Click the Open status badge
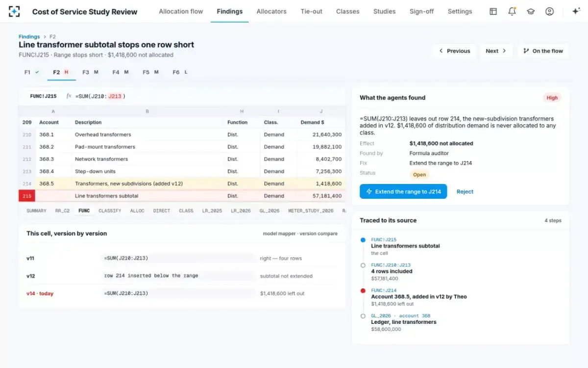This screenshot has height=368, width=588. pos(419,174)
